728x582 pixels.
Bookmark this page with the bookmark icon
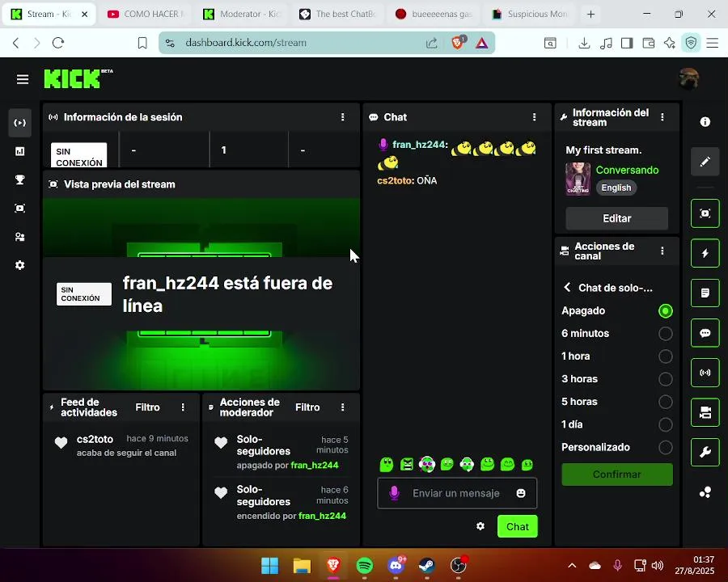point(142,43)
